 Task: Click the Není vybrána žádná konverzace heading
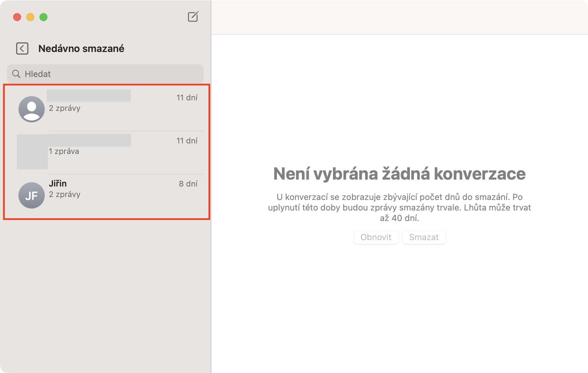pyautogui.click(x=399, y=174)
